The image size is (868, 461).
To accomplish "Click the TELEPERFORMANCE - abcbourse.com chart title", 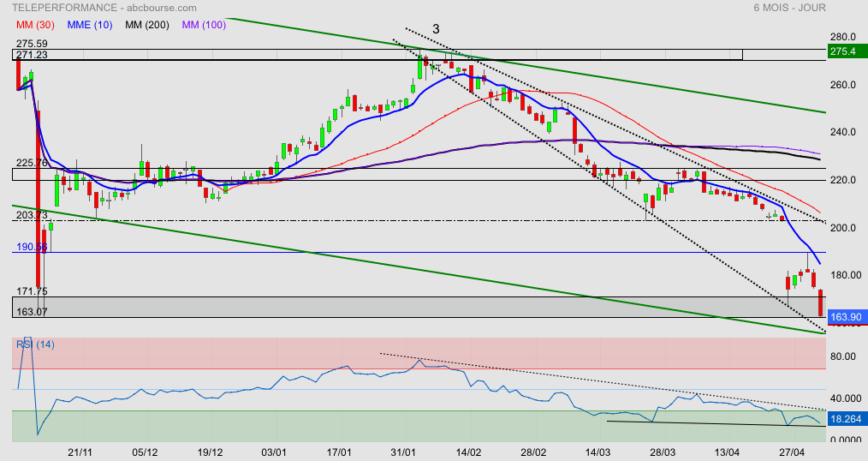I will click(x=104, y=8).
